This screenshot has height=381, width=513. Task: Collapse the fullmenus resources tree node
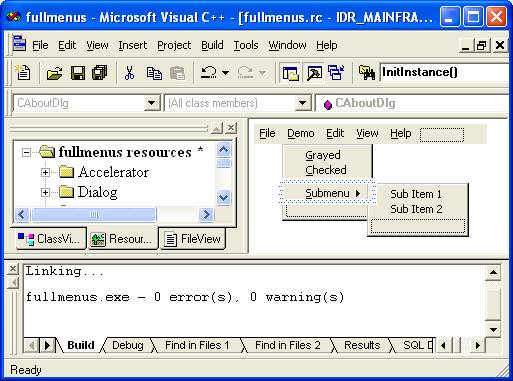click(x=26, y=153)
